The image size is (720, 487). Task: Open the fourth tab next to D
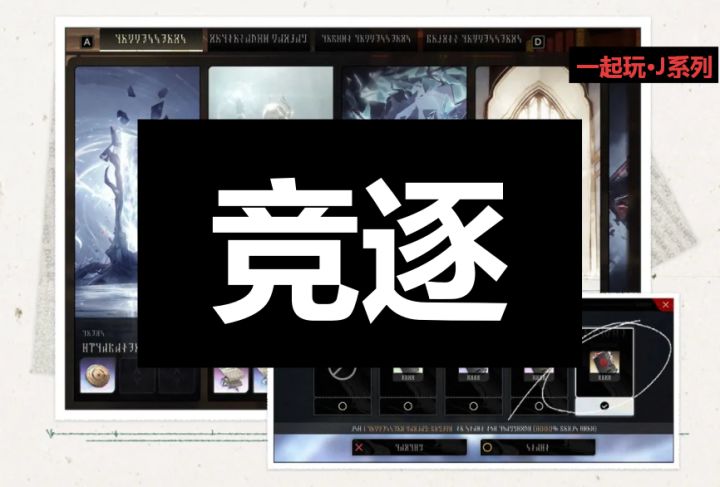coord(473,39)
